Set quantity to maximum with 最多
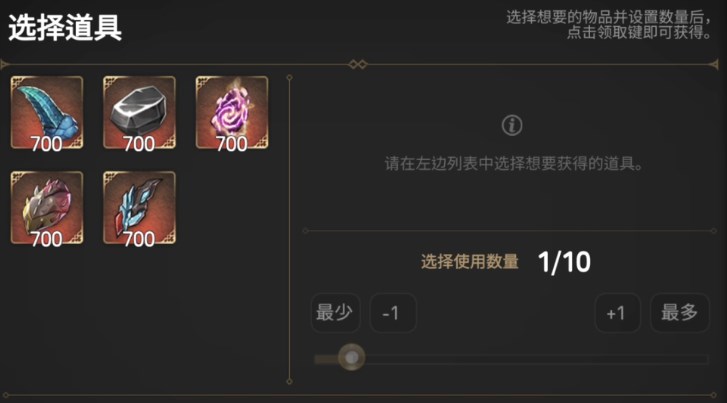The width and height of the screenshot is (727, 403). pyautogui.click(x=680, y=313)
